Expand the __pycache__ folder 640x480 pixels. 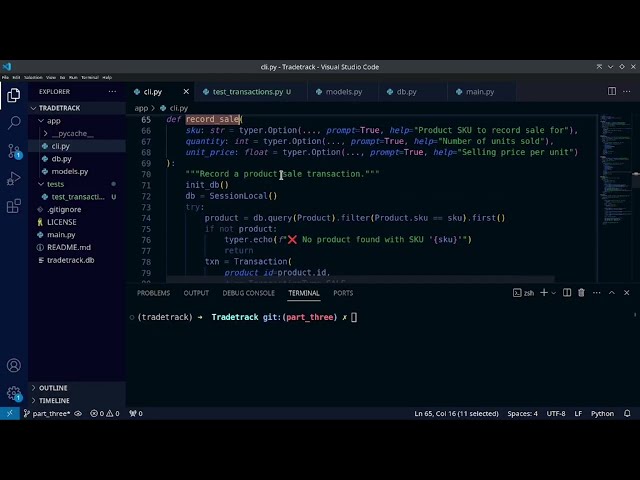[x=77, y=133]
